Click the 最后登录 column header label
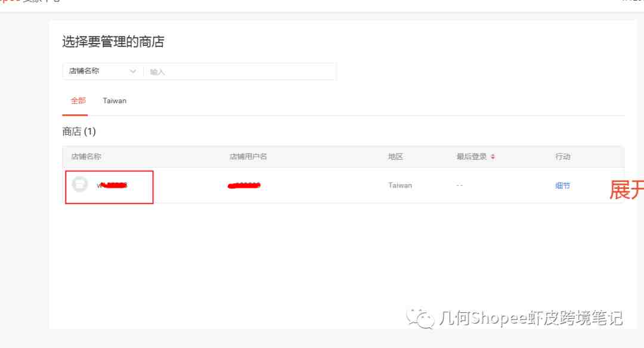This screenshot has width=644, height=348. (x=472, y=156)
